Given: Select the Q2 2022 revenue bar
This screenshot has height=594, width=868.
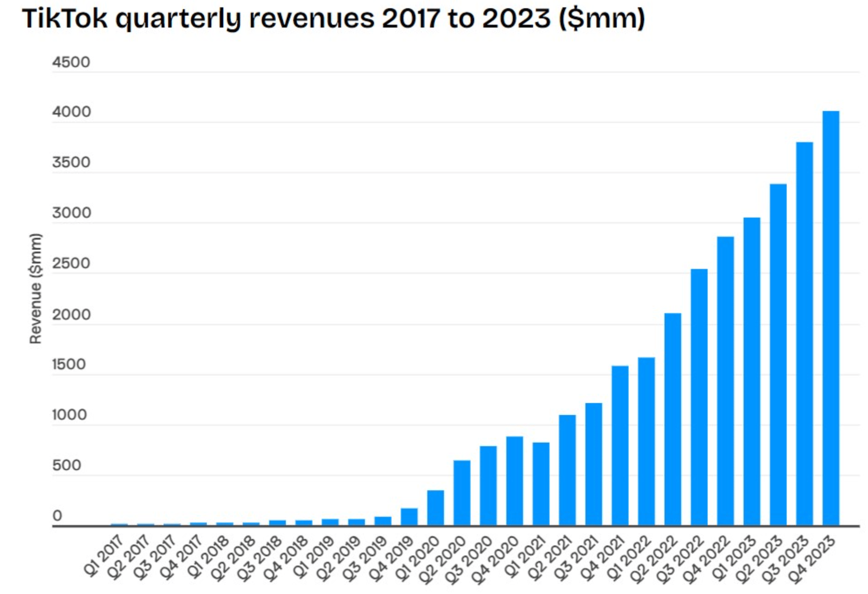Looking at the screenshot, I should (673, 419).
